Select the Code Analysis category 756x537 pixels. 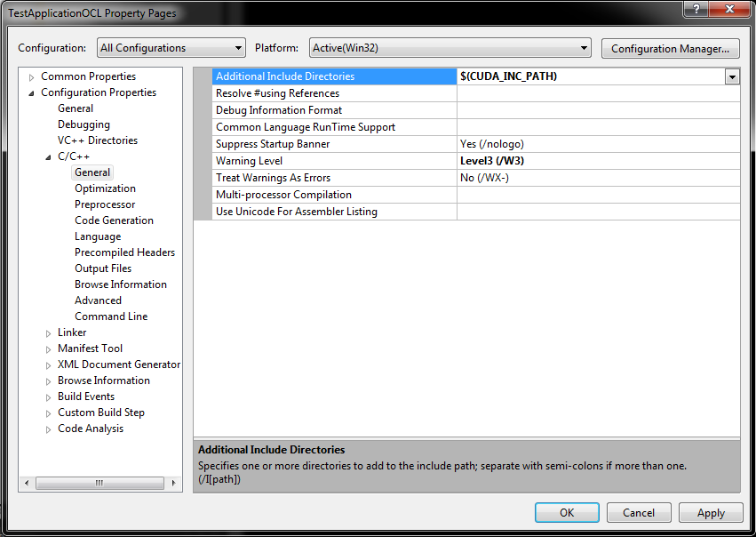tap(89, 428)
